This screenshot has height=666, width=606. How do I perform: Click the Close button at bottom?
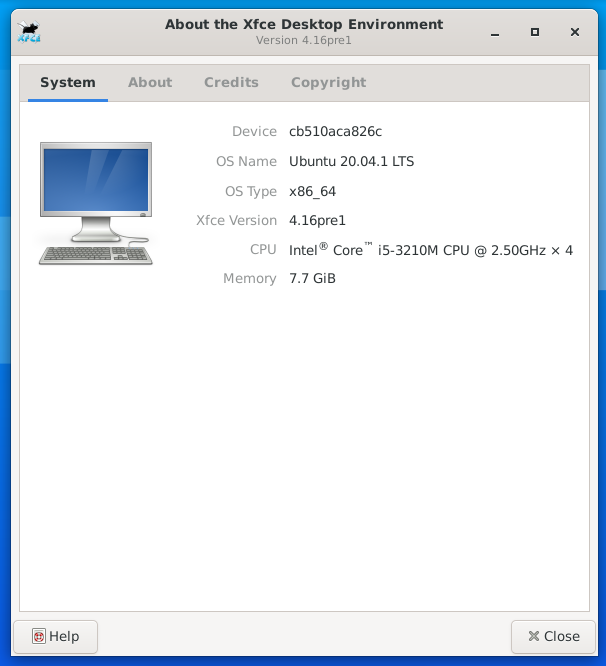(553, 636)
